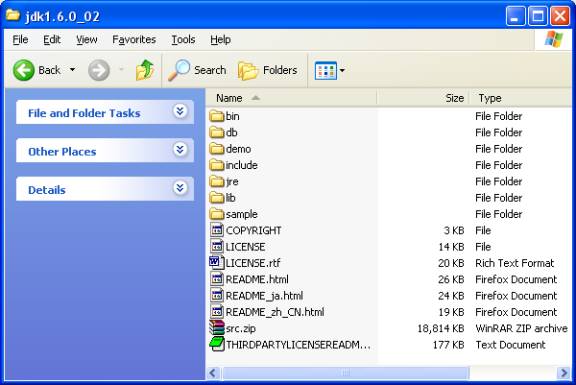Open Search with the magnifier icon

click(179, 70)
